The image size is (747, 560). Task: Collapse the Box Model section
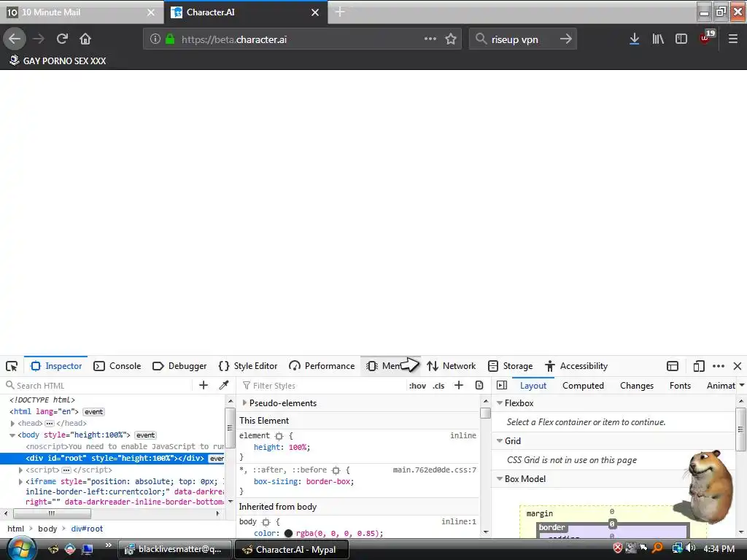[x=499, y=479]
